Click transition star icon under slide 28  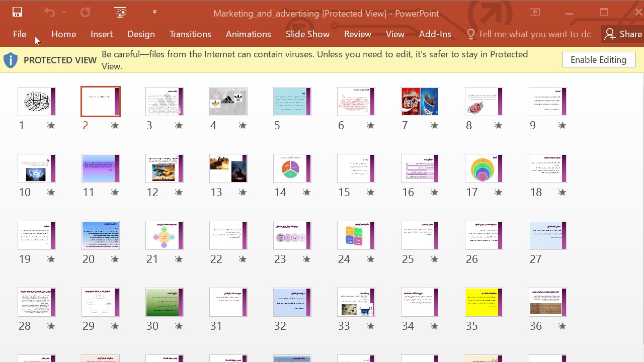pos(51,326)
